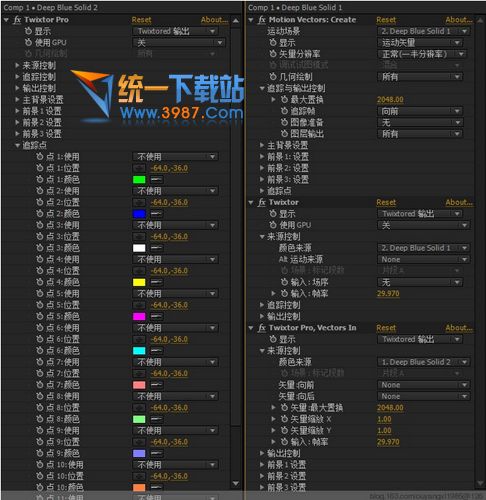Click stopwatch next to 矢量缩放 X
486x500 pixels.
(284, 419)
